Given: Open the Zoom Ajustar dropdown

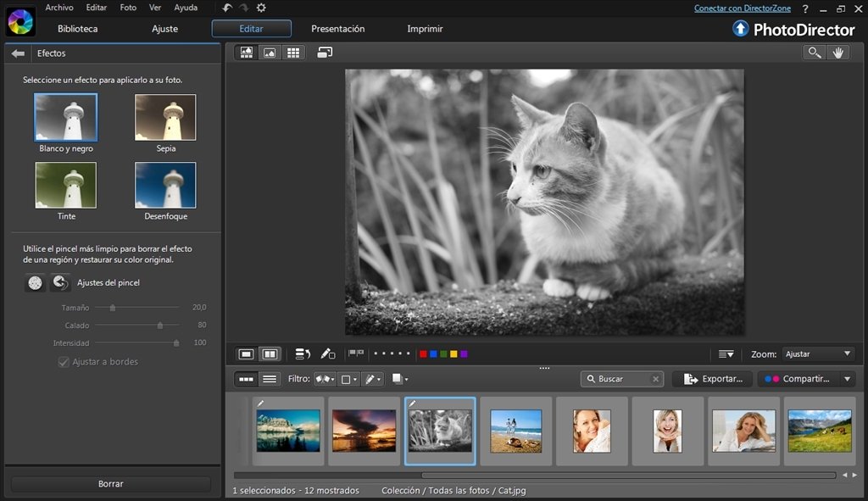Looking at the screenshot, I should pos(818,354).
